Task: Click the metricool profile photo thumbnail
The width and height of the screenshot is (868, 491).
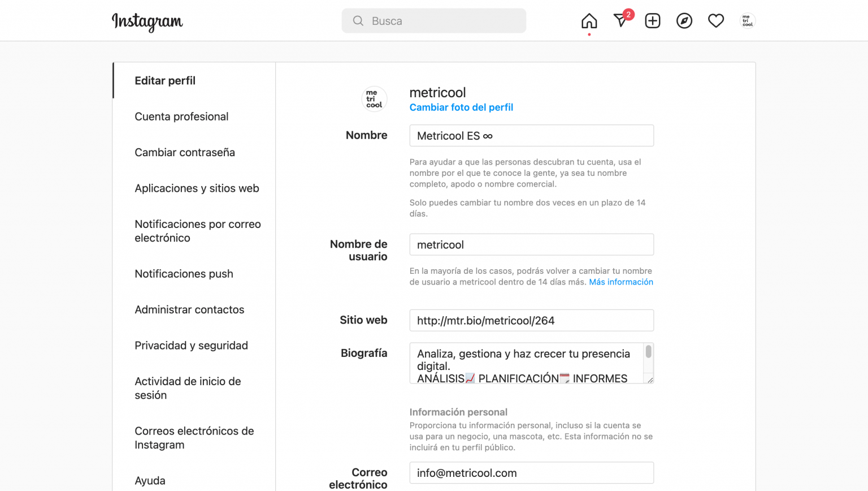Action: [374, 98]
